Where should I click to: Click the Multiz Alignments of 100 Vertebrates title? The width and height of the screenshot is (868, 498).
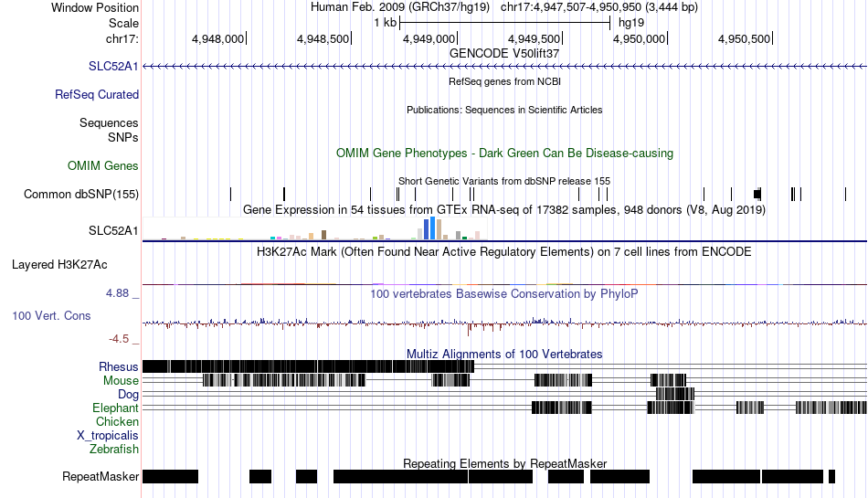pos(504,355)
